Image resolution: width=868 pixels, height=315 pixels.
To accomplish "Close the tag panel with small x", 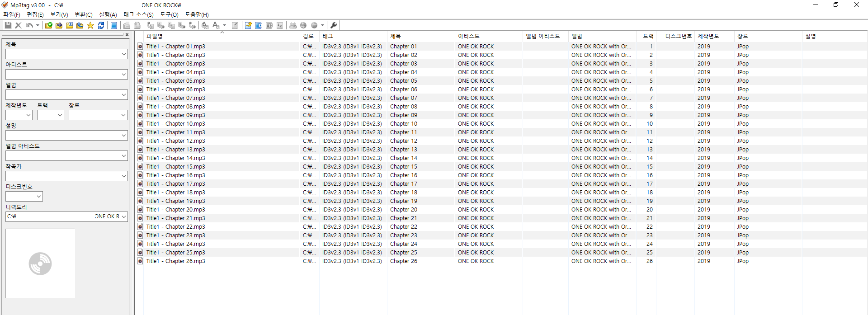I will 127,34.
